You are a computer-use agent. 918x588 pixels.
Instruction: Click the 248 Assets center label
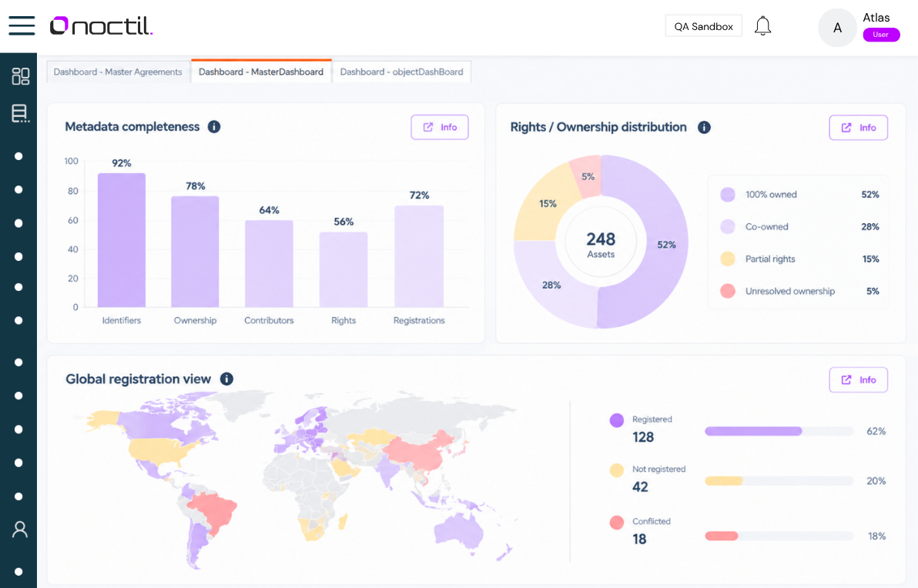pos(601,245)
